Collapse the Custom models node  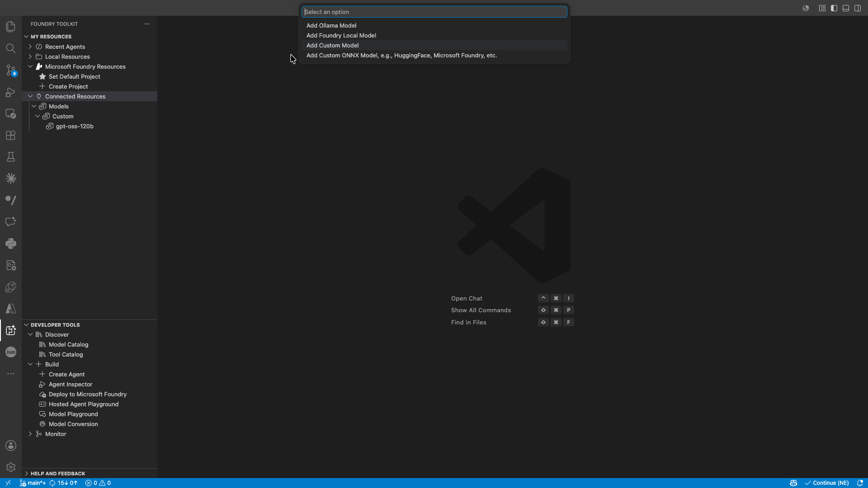[x=38, y=116]
